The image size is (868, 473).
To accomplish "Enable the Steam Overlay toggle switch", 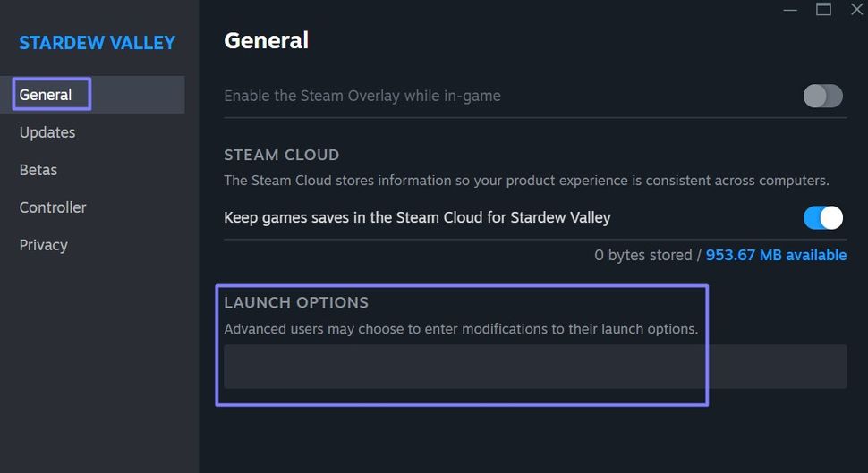I will (822, 96).
